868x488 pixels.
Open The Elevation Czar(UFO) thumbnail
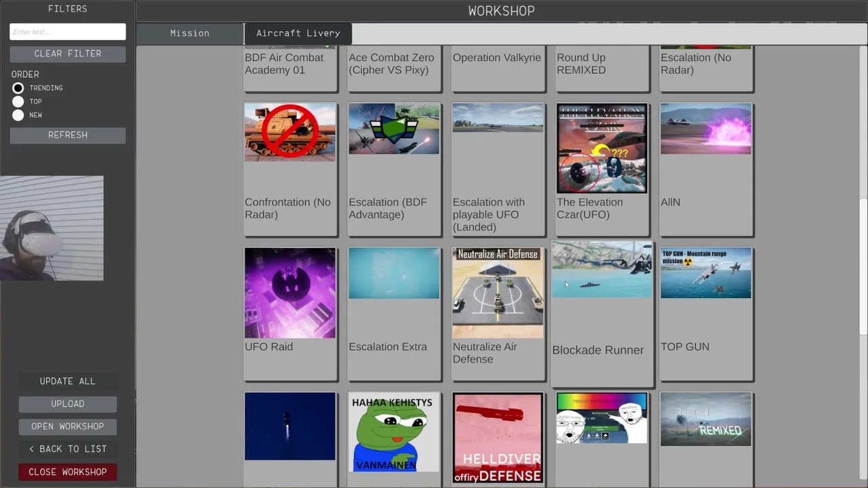pyautogui.click(x=602, y=148)
